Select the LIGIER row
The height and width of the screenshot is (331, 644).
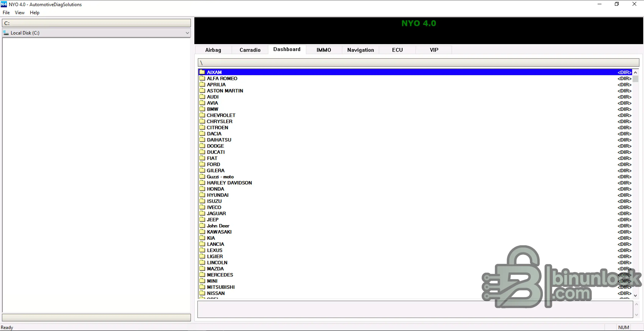click(415, 256)
